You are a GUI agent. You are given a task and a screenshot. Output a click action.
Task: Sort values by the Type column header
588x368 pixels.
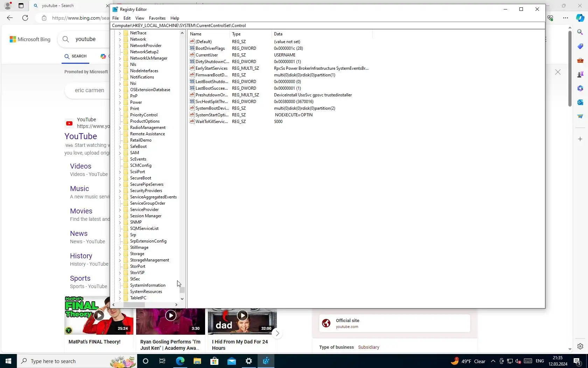click(x=251, y=34)
